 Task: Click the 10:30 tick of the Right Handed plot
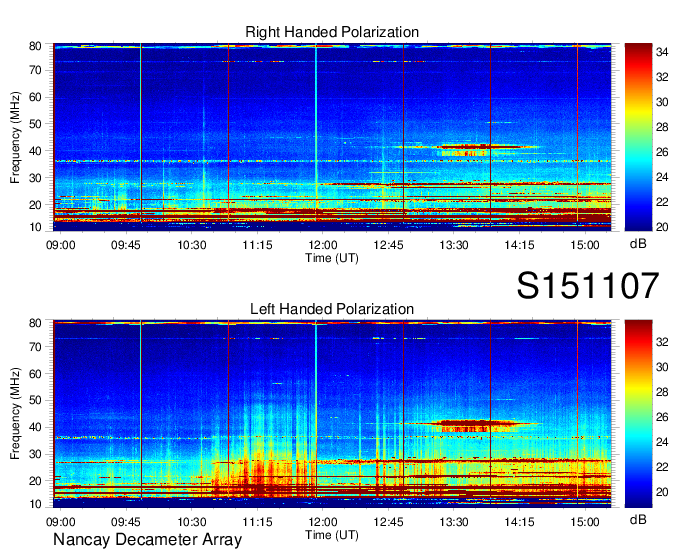click(x=192, y=245)
